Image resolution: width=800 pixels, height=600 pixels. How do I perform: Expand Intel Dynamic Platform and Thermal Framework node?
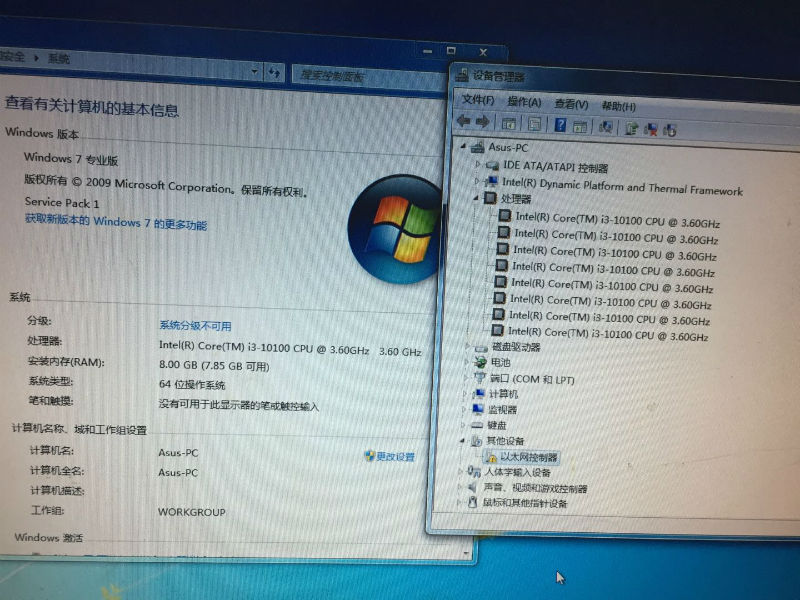point(477,181)
